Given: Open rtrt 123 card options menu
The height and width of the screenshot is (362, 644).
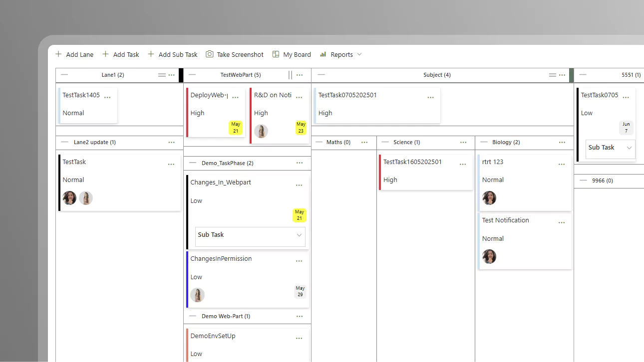Looking at the screenshot, I should click(562, 164).
